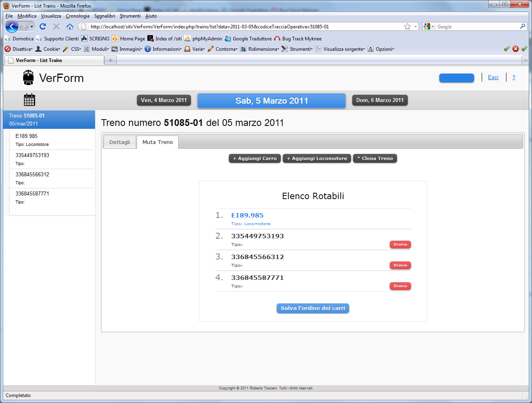Open the recent pages history dropdown arrow
The height and width of the screenshot is (403, 532).
tap(32, 27)
